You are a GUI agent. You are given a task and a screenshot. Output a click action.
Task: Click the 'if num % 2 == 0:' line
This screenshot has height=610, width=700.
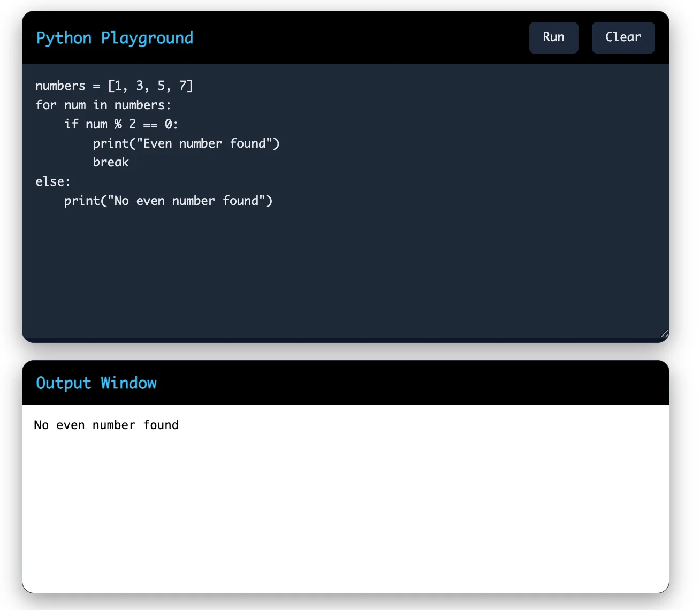click(121, 124)
